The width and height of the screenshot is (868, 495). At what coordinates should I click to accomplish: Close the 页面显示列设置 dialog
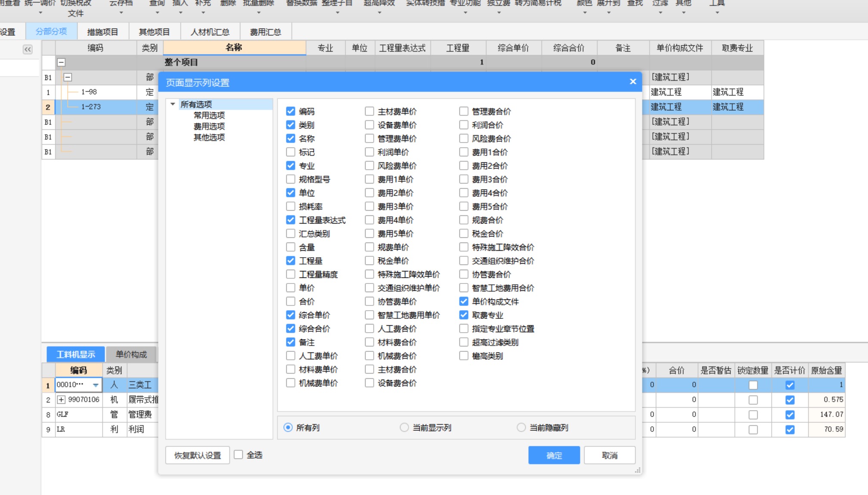click(632, 81)
